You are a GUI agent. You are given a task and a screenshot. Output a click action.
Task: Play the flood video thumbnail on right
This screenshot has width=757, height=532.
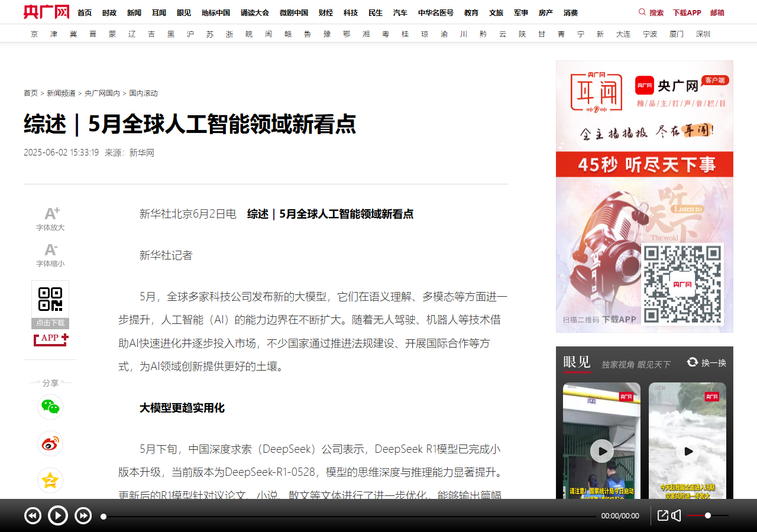pos(687,451)
